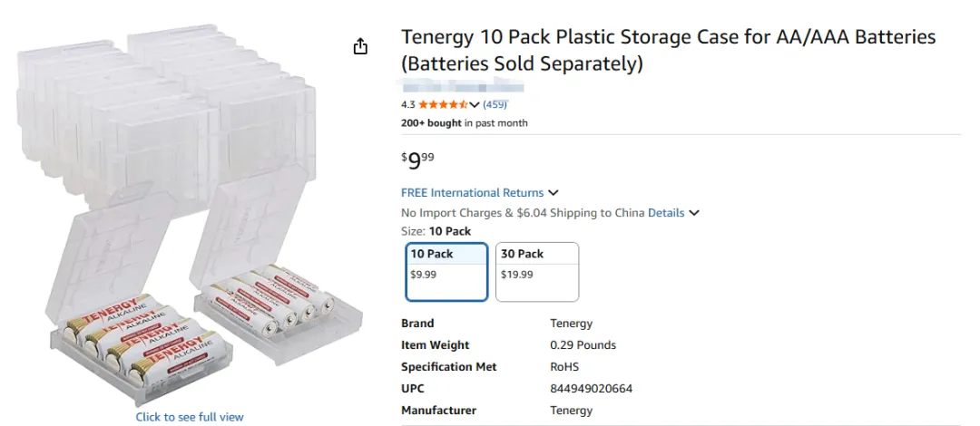The height and width of the screenshot is (426, 980).
Task: Open the 459 customer reviews link
Action: pos(495,104)
